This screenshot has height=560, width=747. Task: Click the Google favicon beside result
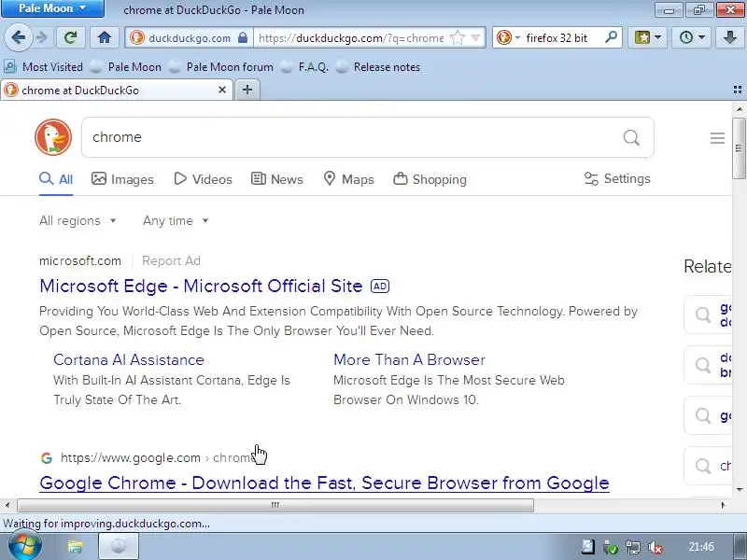(46, 457)
